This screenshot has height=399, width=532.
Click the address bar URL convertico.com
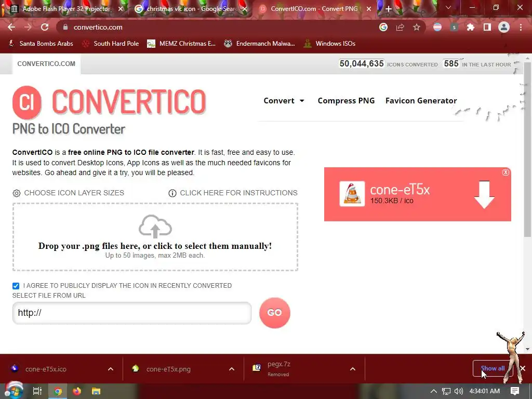(x=98, y=27)
